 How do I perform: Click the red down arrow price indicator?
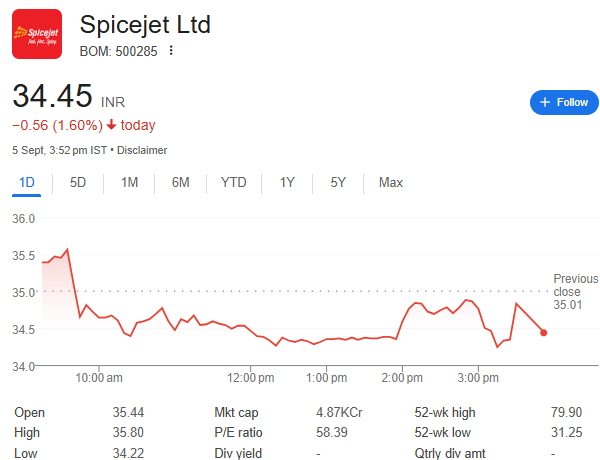point(110,125)
